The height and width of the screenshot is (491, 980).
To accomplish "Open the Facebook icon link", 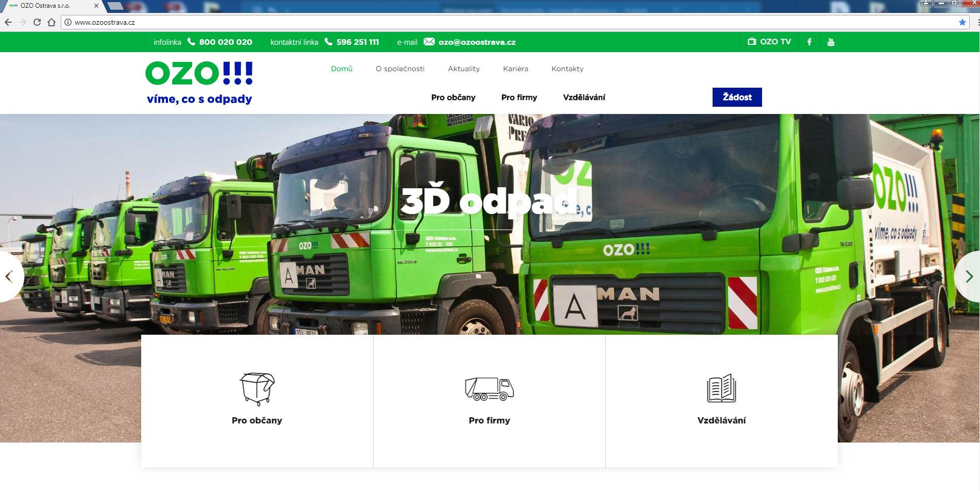I will coord(809,42).
